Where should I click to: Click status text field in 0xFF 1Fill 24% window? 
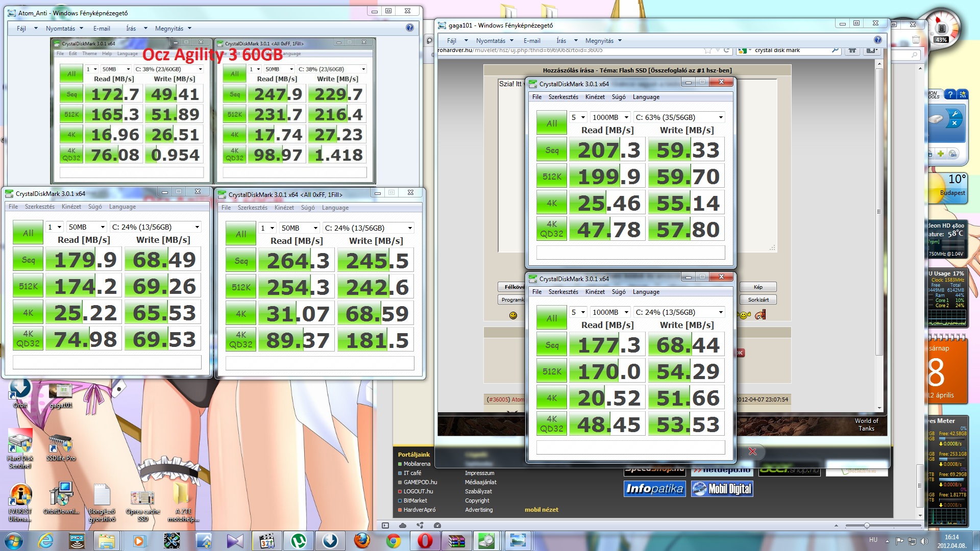tap(320, 363)
